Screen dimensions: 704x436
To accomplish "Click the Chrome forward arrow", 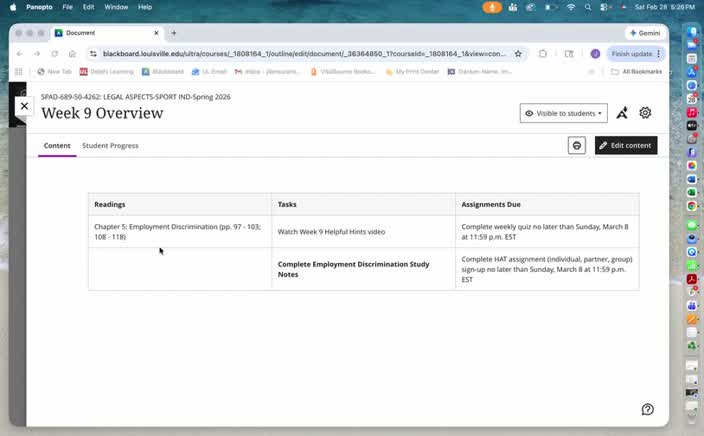I will pyautogui.click(x=37, y=54).
